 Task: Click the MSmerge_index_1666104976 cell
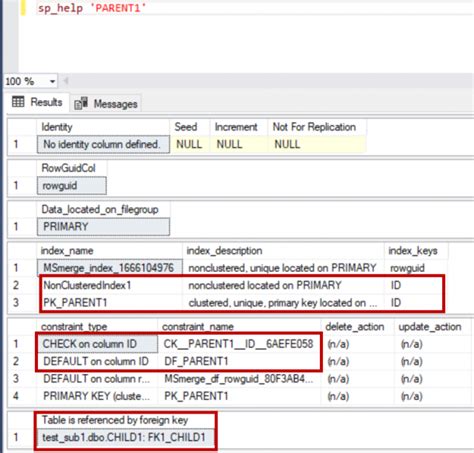click(x=110, y=268)
